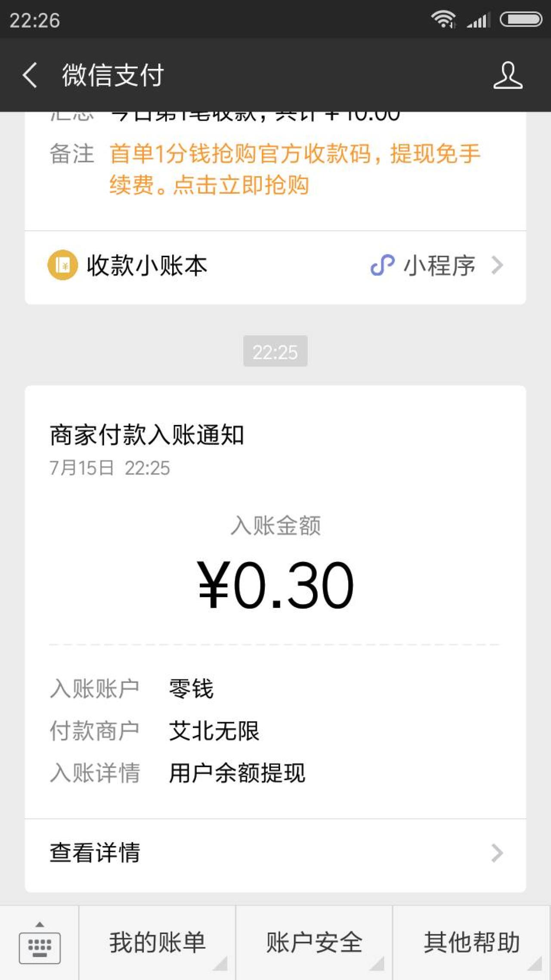Tap the 22:25 message timestamp
This screenshot has width=551, height=980.
click(x=275, y=352)
